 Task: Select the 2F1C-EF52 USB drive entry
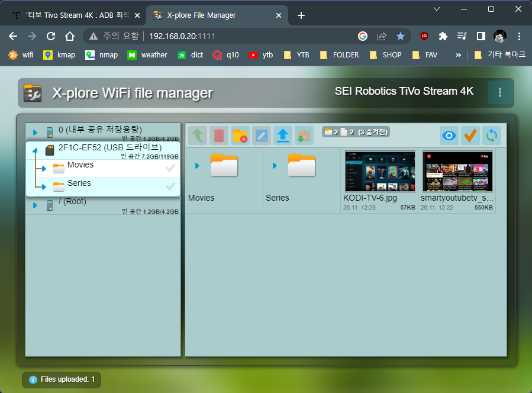tap(103, 151)
